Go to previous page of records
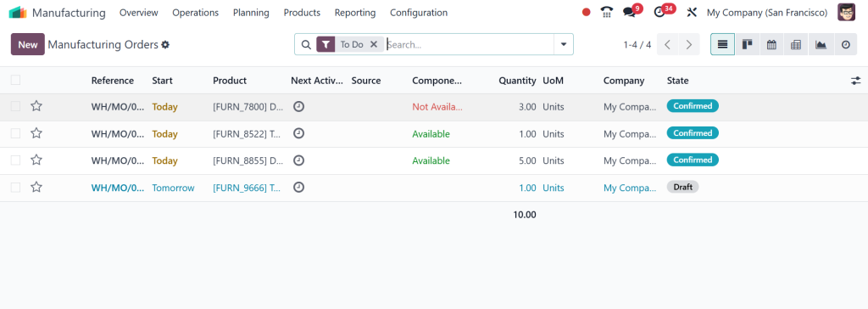 point(668,44)
